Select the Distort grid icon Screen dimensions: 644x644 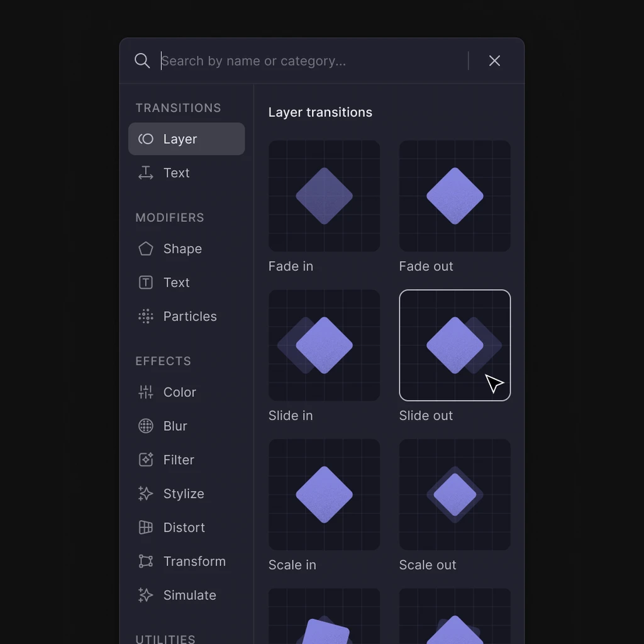click(145, 528)
